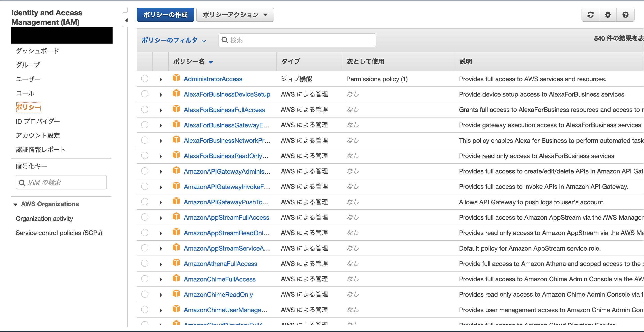Go to ID プロバイダー in sidebar
The image size is (644, 332).
(x=38, y=122)
